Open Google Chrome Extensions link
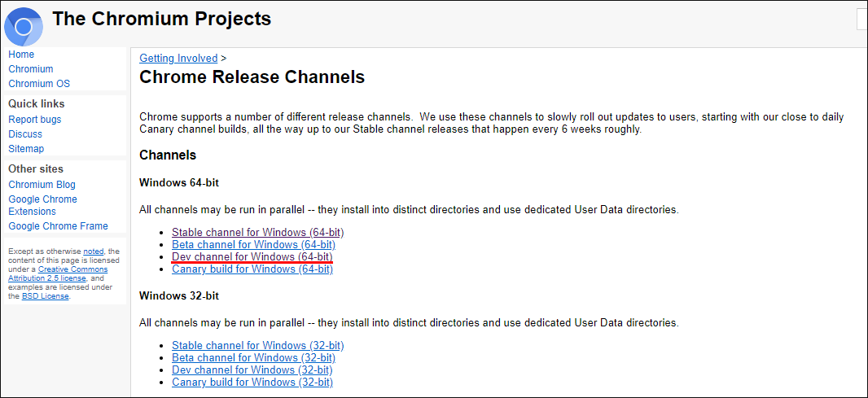The width and height of the screenshot is (868, 398). coord(42,205)
